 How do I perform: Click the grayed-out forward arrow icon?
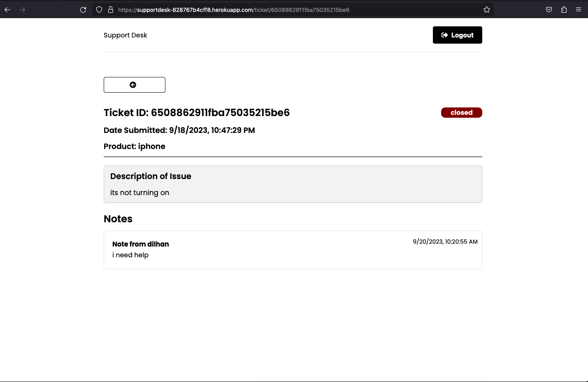22,9
